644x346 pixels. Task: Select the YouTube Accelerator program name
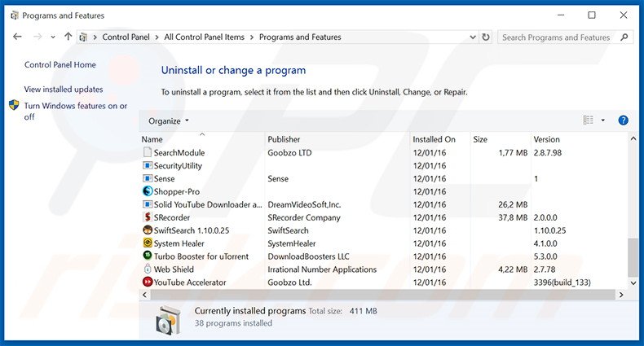pyautogui.click(x=190, y=282)
